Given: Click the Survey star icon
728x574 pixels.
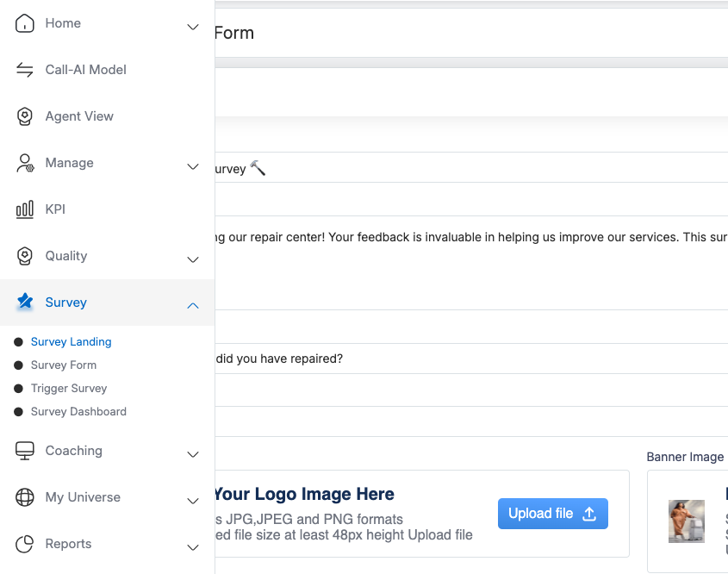Looking at the screenshot, I should tap(25, 303).
